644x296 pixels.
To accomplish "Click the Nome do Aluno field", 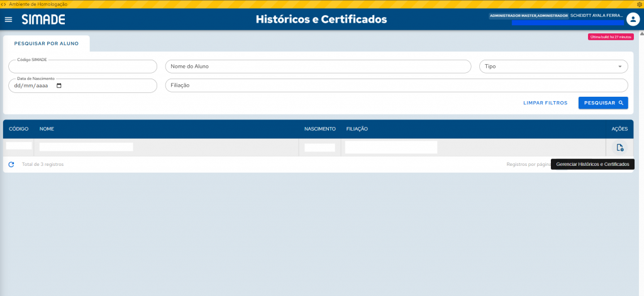I will 318,67.
